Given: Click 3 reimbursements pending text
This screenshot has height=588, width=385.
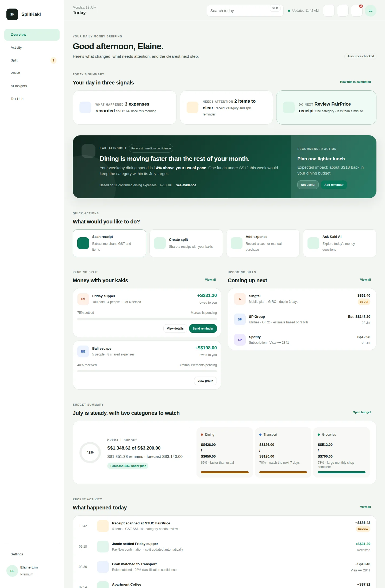Looking at the screenshot, I should 198,365.
